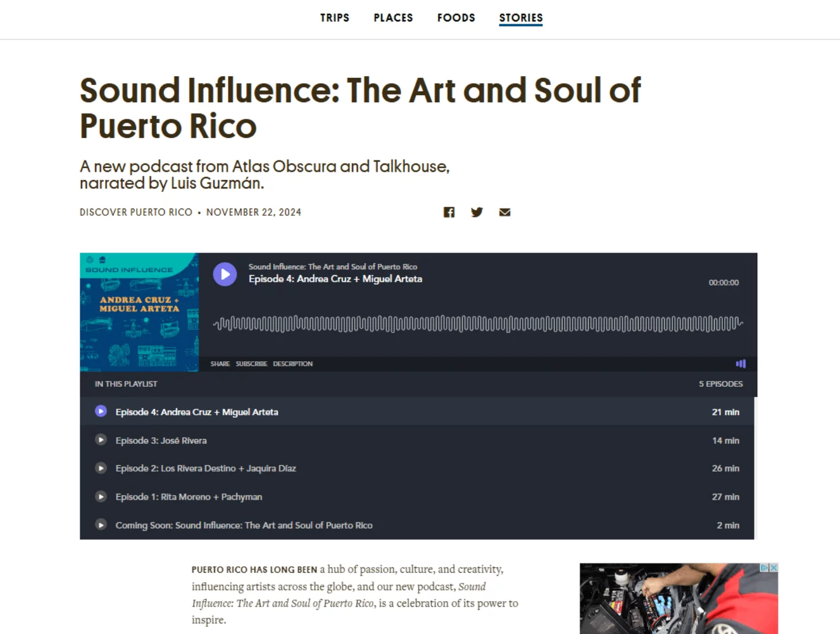This screenshot has width=840, height=634.
Task: Click the car engine advertisement image
Action: 679,598
